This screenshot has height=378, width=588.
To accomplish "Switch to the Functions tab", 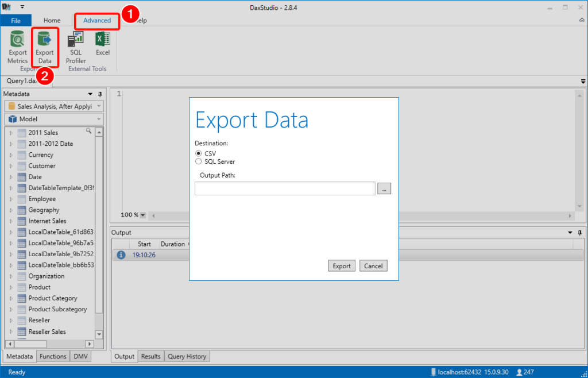I will (x=53, y=356).
